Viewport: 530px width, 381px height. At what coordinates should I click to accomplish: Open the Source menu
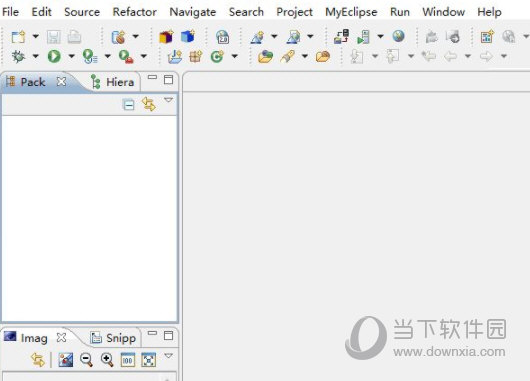[x=82, y=12]
